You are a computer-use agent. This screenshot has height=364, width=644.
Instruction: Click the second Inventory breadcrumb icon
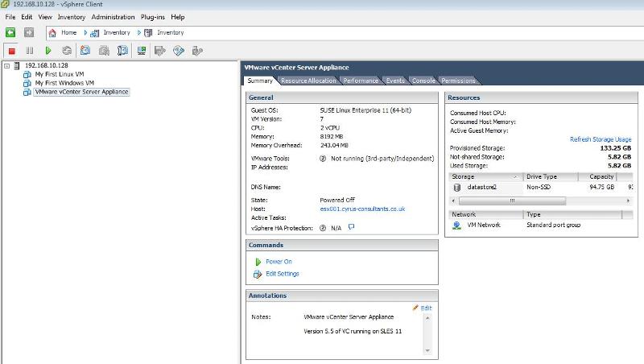click(x=148, y=33)
